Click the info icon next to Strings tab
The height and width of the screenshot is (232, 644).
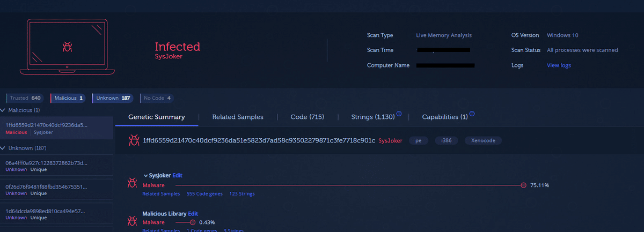pyautogui.click(x=399, y=114)
